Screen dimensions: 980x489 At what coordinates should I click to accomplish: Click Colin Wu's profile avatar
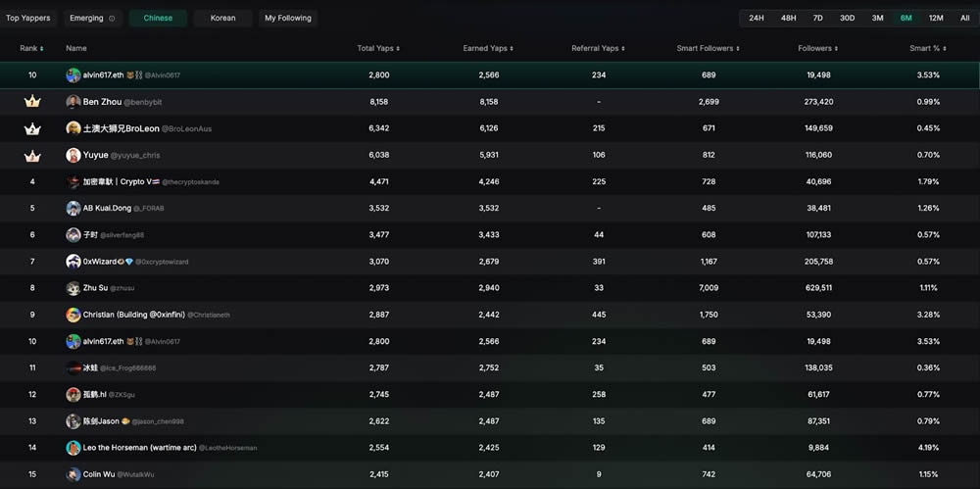point(73,474)
